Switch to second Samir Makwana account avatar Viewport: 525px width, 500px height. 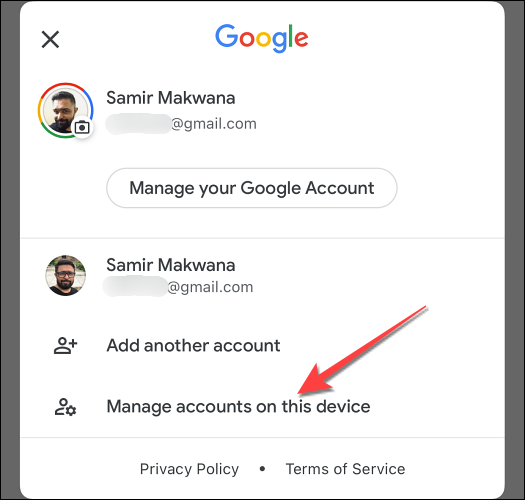pyautogui.click(x=66, y=276)
